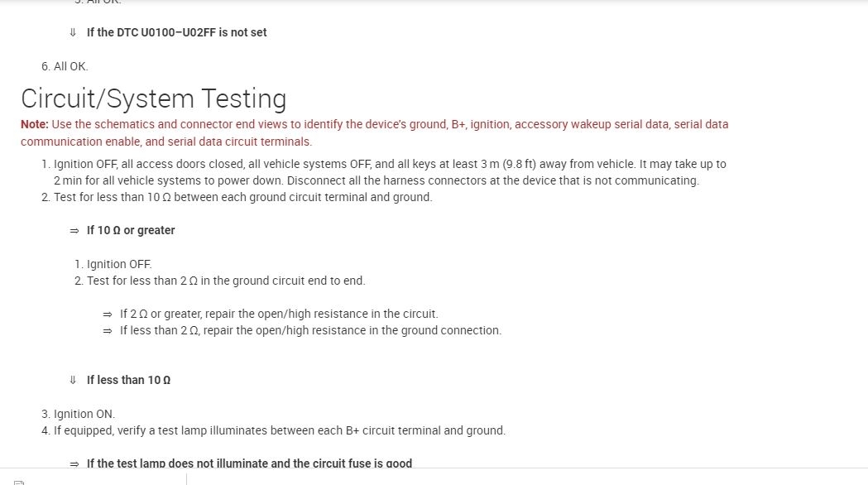The image size is (868, 485).
Task: Click "Test for less than 2 Ω in the ground circuit"
Action: click(225, 281)
